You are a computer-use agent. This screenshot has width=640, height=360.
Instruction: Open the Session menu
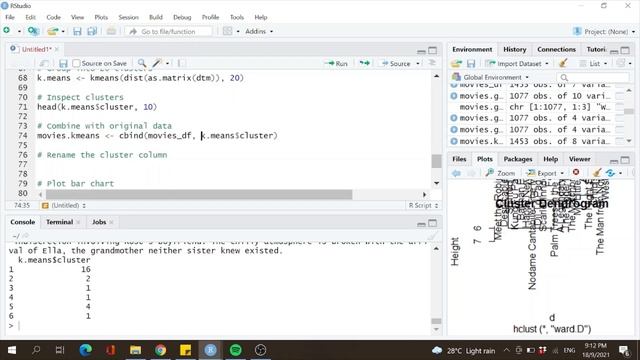tap(129, 17)
